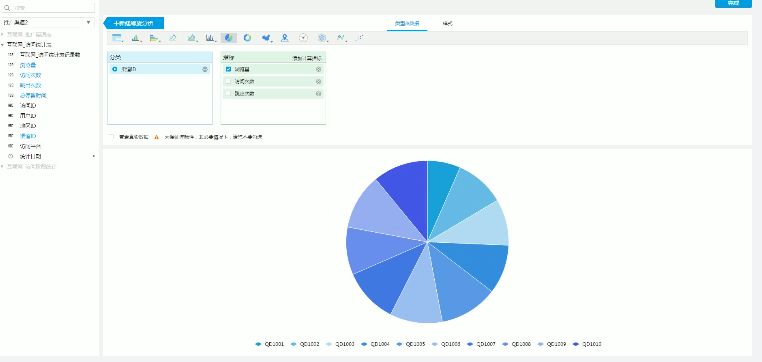Image resolution: width=762 pixels, height=362 pixels.
Task: Check the third metric checkbox in green panel
Action: 228,93
